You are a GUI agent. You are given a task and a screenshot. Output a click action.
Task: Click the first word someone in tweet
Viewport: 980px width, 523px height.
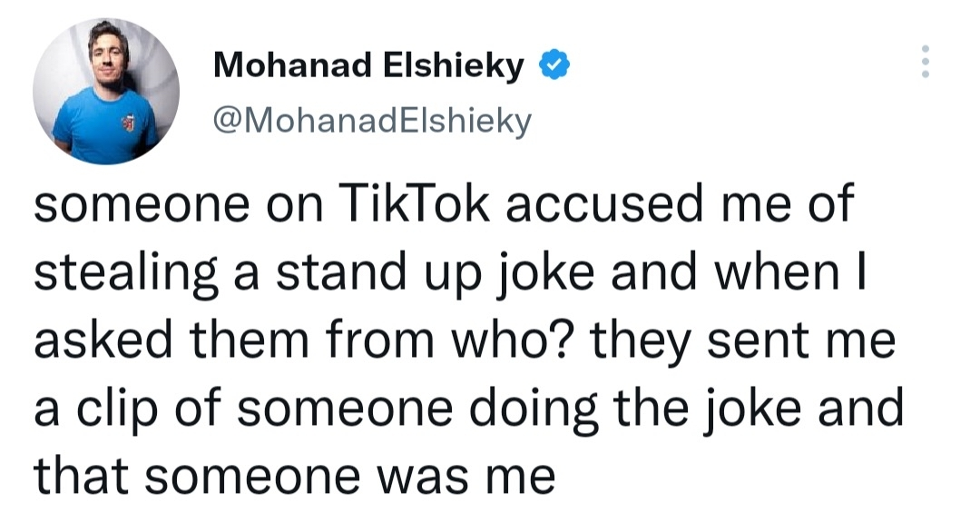(x=142, y=206)
